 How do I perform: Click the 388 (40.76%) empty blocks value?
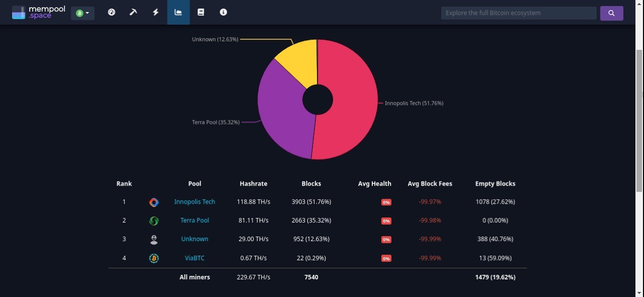[x=496, y=239]
